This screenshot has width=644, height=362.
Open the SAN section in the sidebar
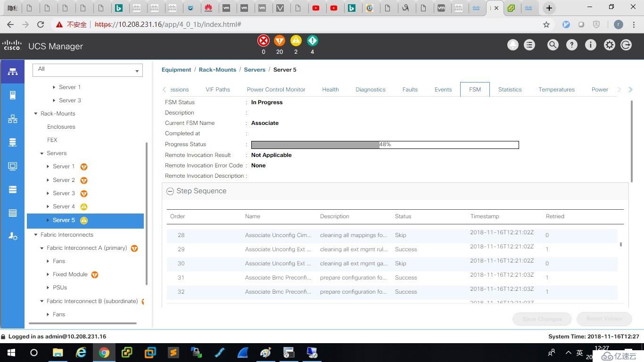(13, 142)
